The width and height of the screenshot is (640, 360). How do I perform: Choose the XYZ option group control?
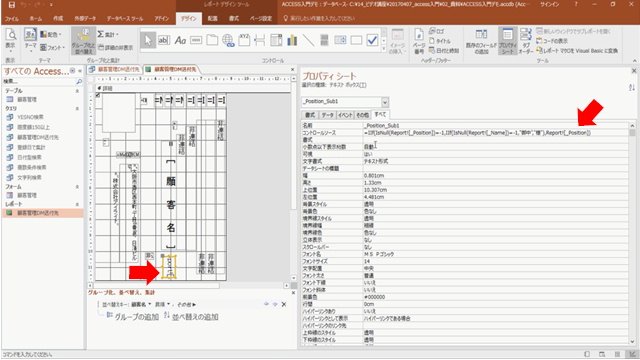tap(244, 40)
